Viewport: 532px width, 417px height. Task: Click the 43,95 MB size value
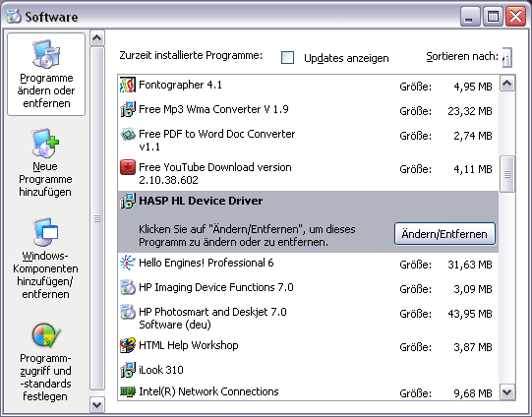pyautogui.click(x=470, y=314)
